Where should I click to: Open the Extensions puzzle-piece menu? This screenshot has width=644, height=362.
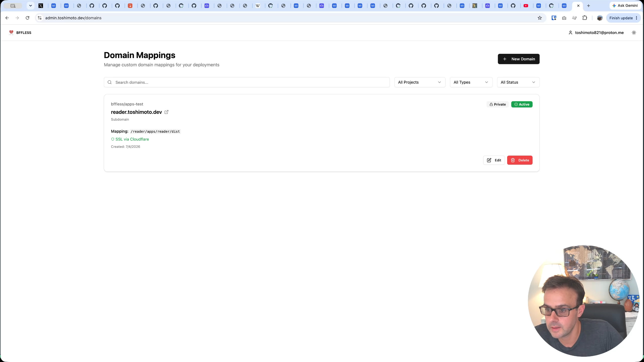[585, 18]
